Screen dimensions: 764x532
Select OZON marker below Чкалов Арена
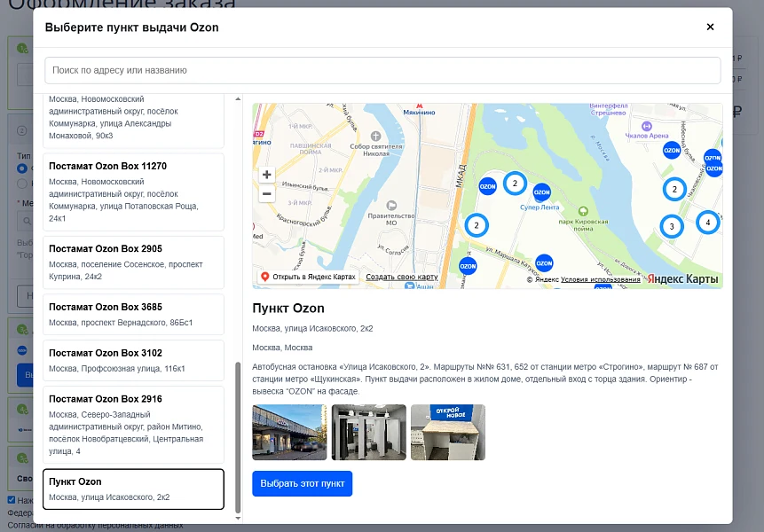672,151
